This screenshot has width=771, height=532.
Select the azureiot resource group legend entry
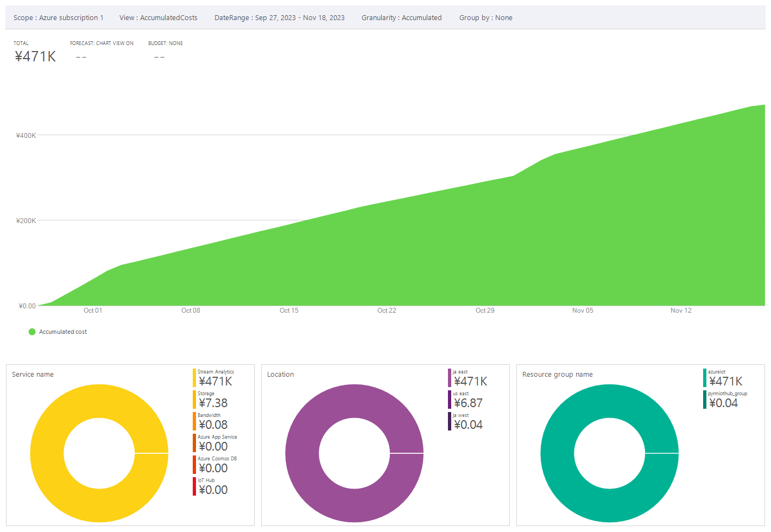[725, 378]
